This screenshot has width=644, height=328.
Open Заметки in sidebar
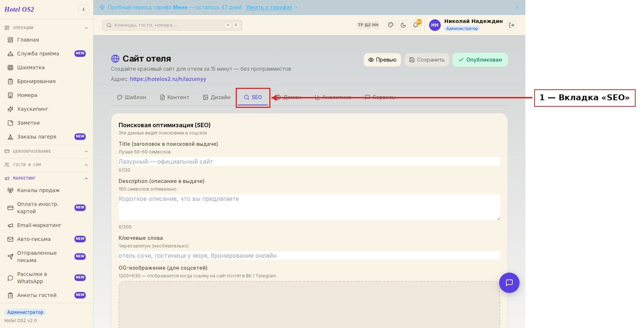pyautogui.click(x=46, y=123)
